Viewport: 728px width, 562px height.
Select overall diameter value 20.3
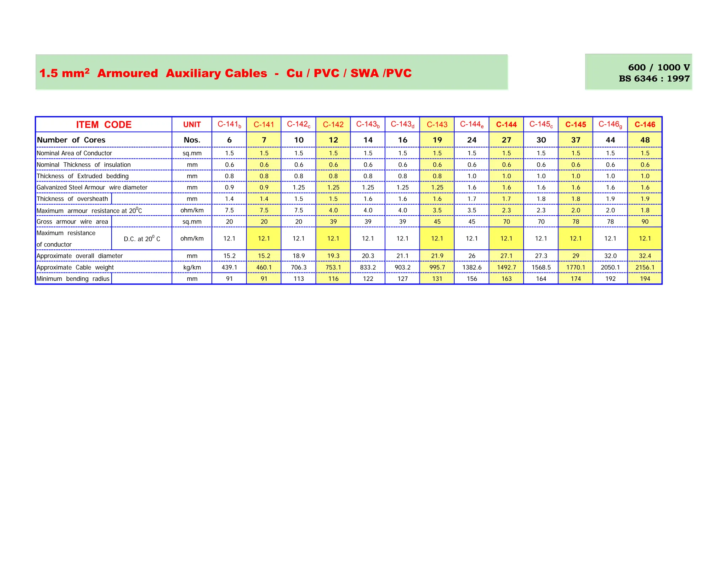click(x=368, y=256)
